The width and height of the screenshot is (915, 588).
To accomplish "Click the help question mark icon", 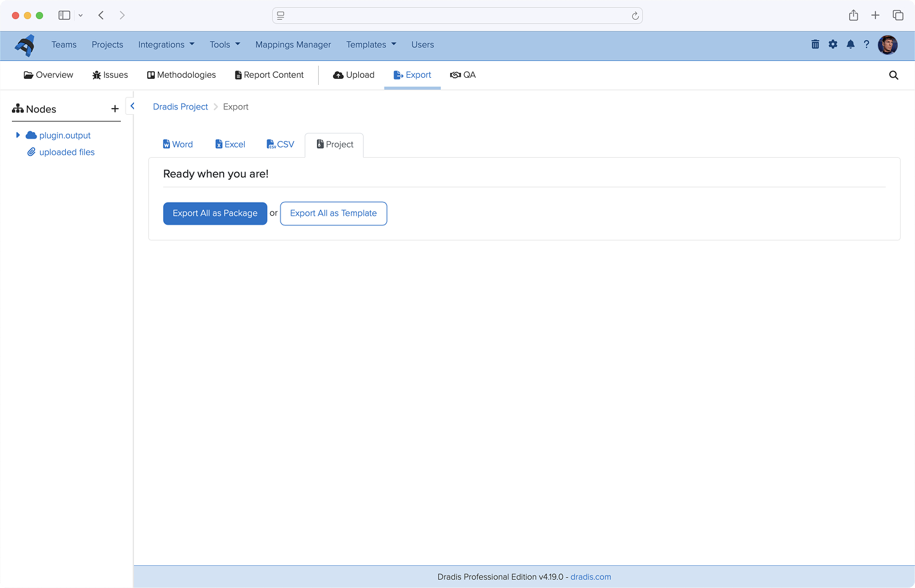I will 866,44.
